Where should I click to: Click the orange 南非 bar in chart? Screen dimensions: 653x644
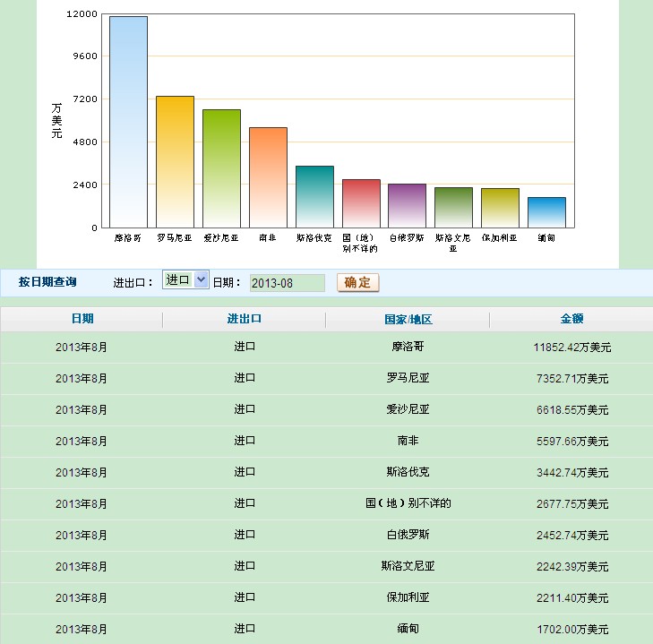coord(268,177)
